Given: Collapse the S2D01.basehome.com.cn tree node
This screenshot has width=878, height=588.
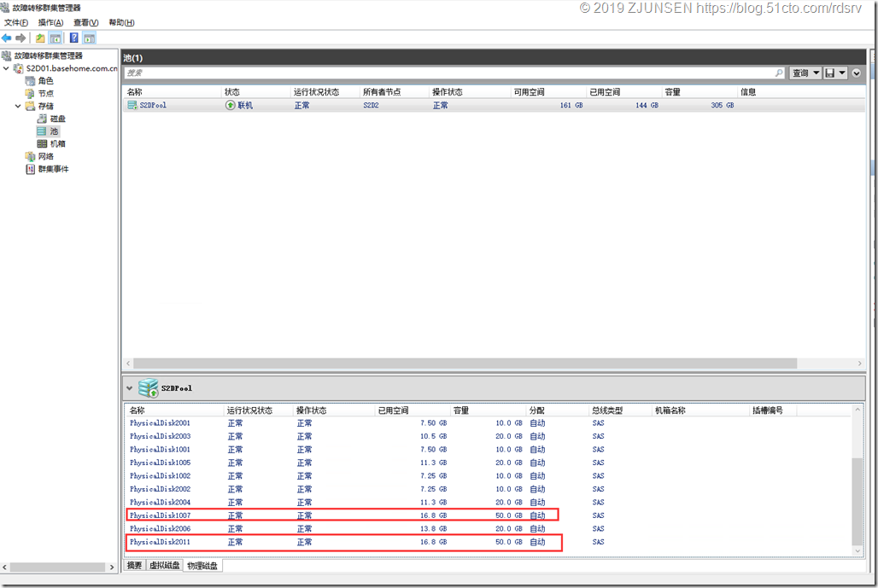Looking at the screenshot, I should (x=6, y=68).
